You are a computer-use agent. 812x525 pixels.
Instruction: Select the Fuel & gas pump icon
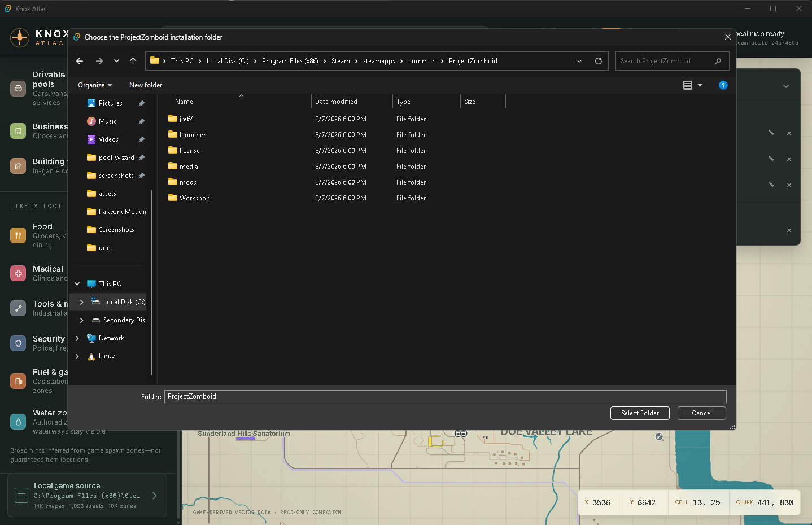[x=18, y=381]
